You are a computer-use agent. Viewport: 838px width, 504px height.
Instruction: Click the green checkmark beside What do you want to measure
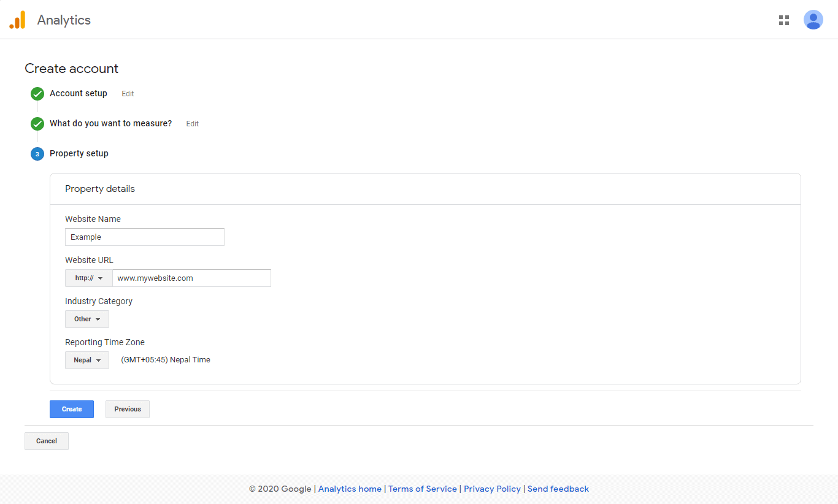[37, 124]
